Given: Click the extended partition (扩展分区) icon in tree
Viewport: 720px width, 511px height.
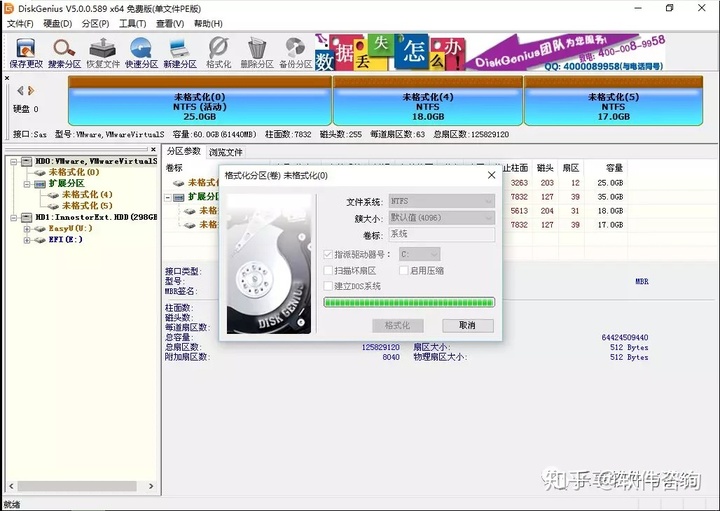Looking at the screenshot, I should [40, 184].
